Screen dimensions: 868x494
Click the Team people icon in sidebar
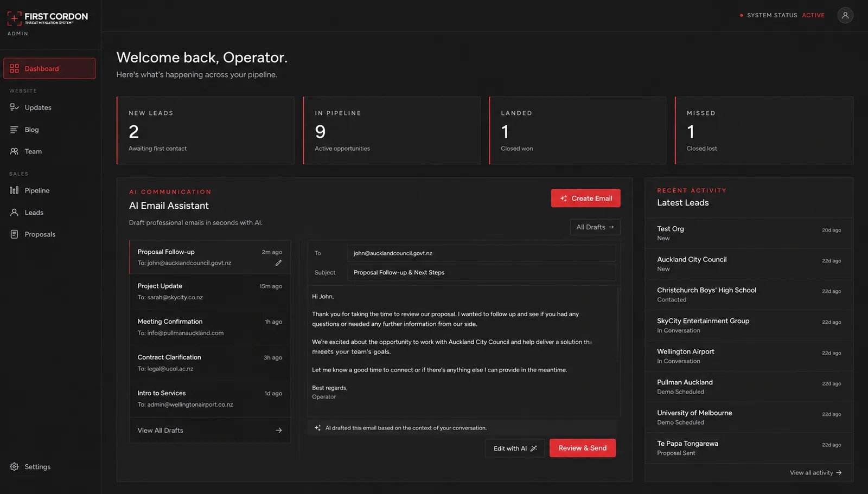coord(14,151)
